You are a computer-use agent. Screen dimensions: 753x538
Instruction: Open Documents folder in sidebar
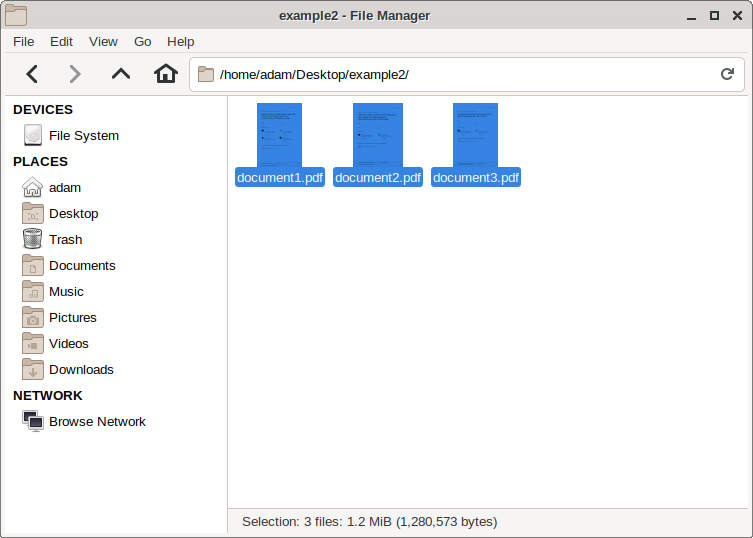tap(82, 265)
